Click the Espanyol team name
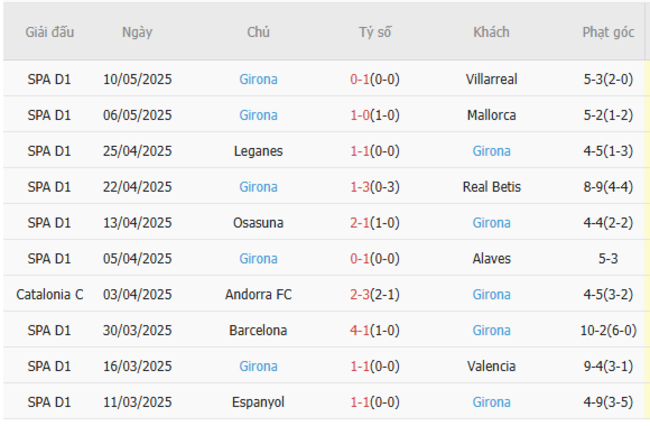The height and width of the screenshot is (426, 650). (258, 402)
